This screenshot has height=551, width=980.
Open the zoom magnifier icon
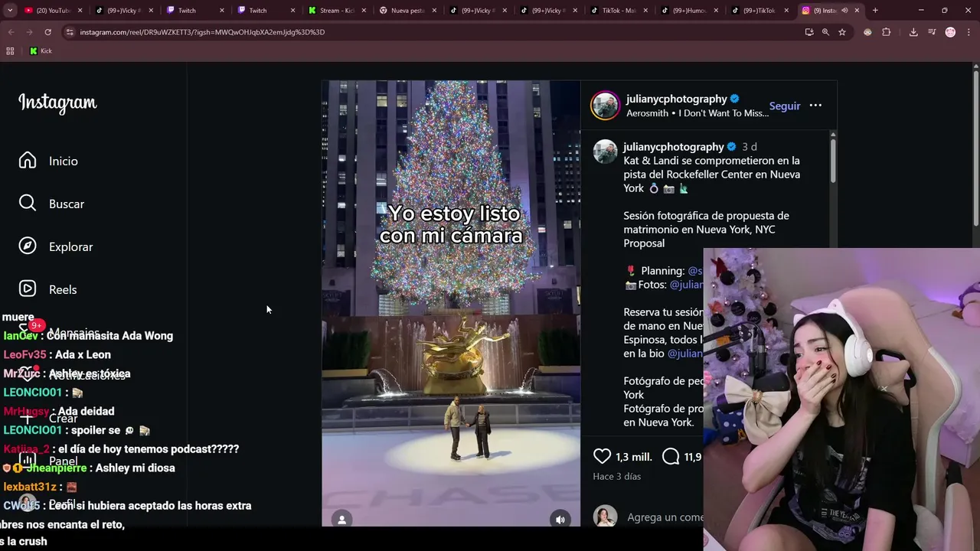[x=825, y=32]
